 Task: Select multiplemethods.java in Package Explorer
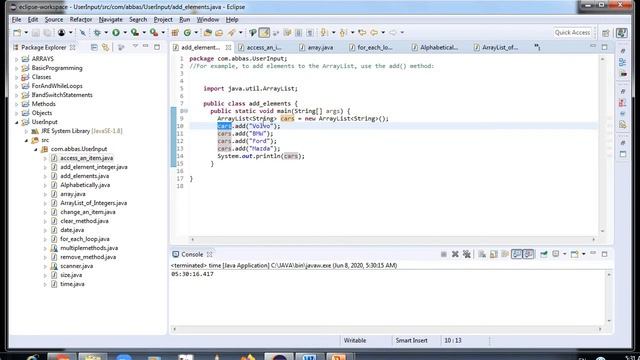(x=89, y=248)
